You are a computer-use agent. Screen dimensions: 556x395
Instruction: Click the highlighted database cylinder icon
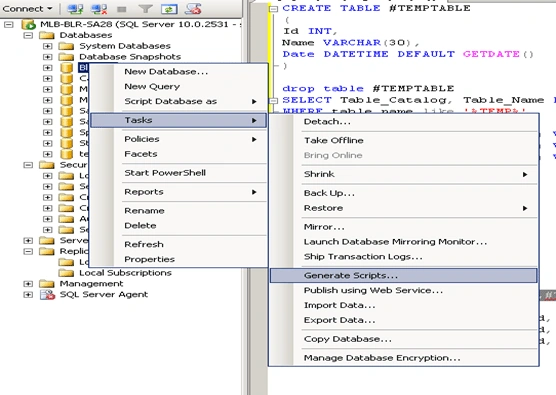(x=67, y=67)
